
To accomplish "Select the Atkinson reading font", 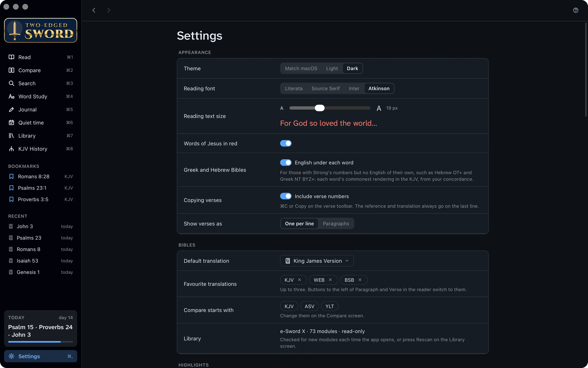I will coord(379,88).
